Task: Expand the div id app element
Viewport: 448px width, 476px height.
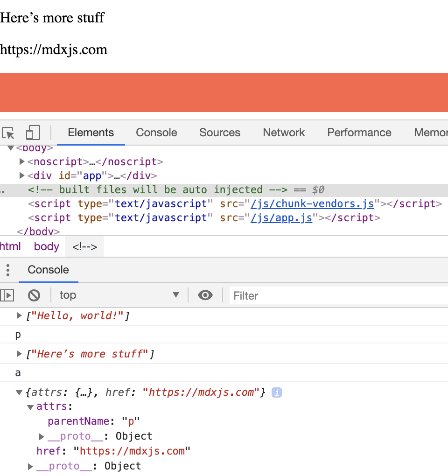Action: pos(22,175)
